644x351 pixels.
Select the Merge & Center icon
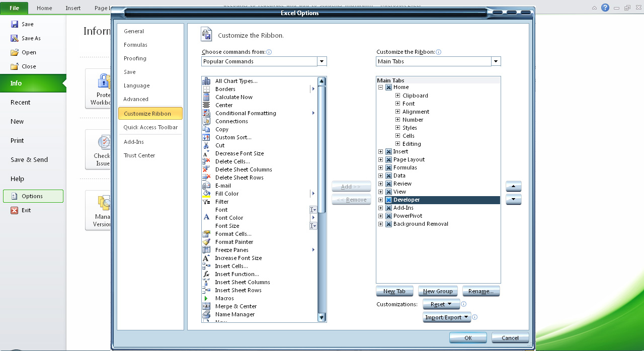[206, 306]
